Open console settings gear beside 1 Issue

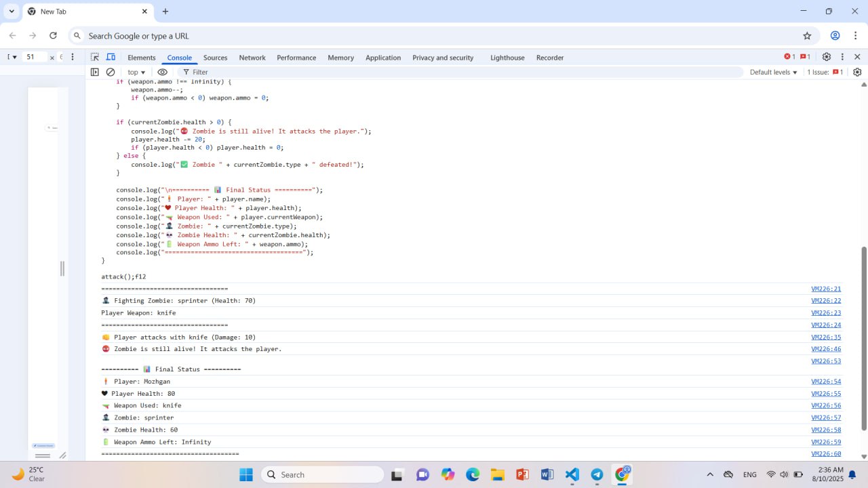tap(857, 72)
